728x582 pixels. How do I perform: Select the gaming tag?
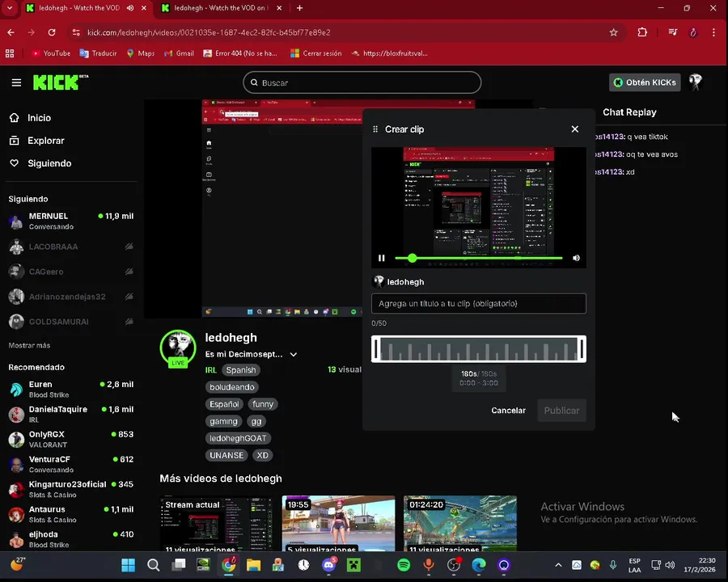click(x=223, y=421)
